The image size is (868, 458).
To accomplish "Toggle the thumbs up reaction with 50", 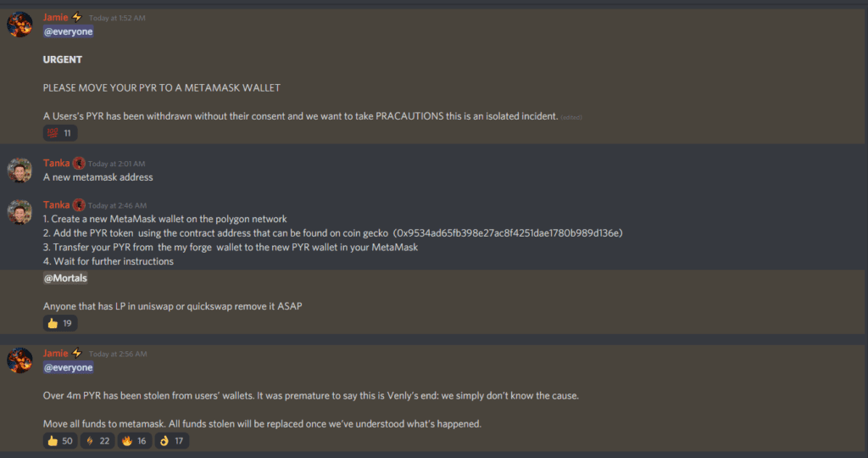I will (60, 441).
